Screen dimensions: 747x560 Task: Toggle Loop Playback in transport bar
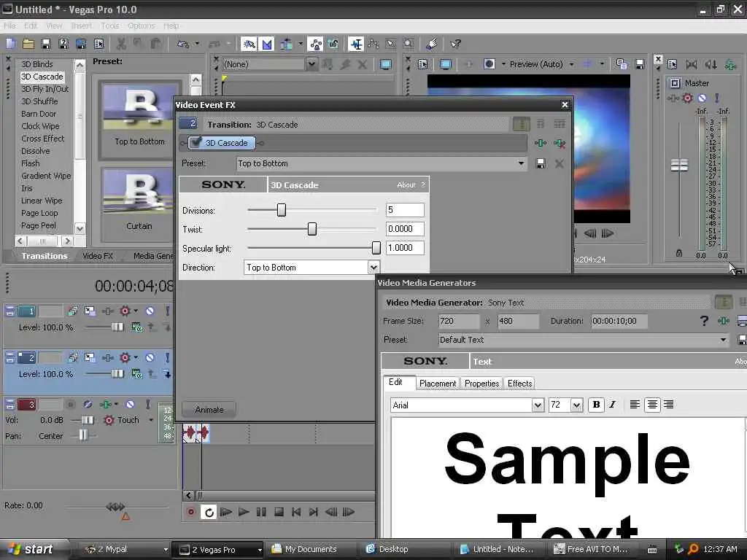point(209,512)
